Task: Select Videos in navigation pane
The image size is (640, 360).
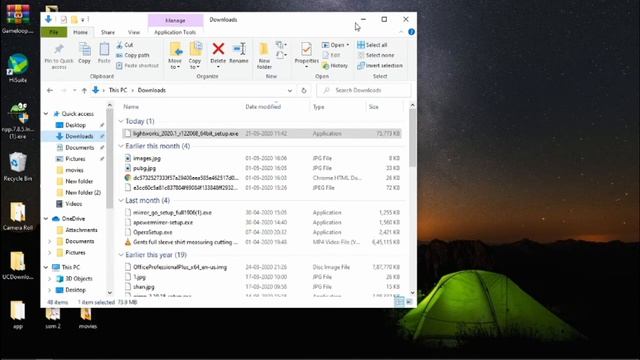Action: [73, 204]
